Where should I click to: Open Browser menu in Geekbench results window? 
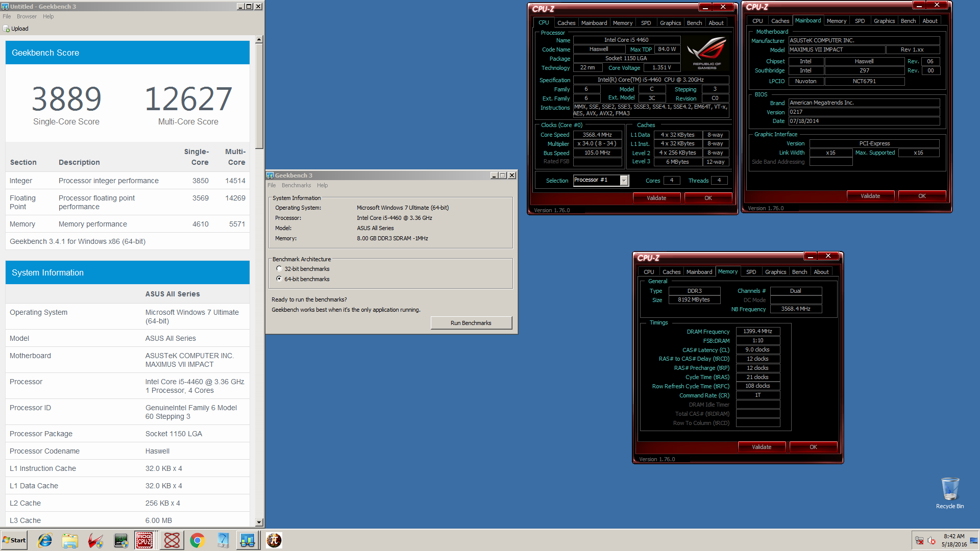(27, 16)
